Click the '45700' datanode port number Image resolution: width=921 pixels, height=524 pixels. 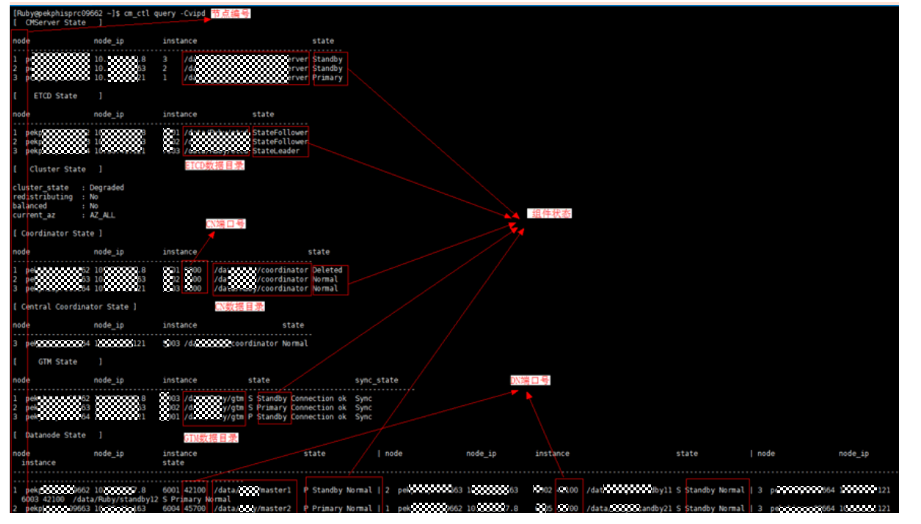point(195,508)
